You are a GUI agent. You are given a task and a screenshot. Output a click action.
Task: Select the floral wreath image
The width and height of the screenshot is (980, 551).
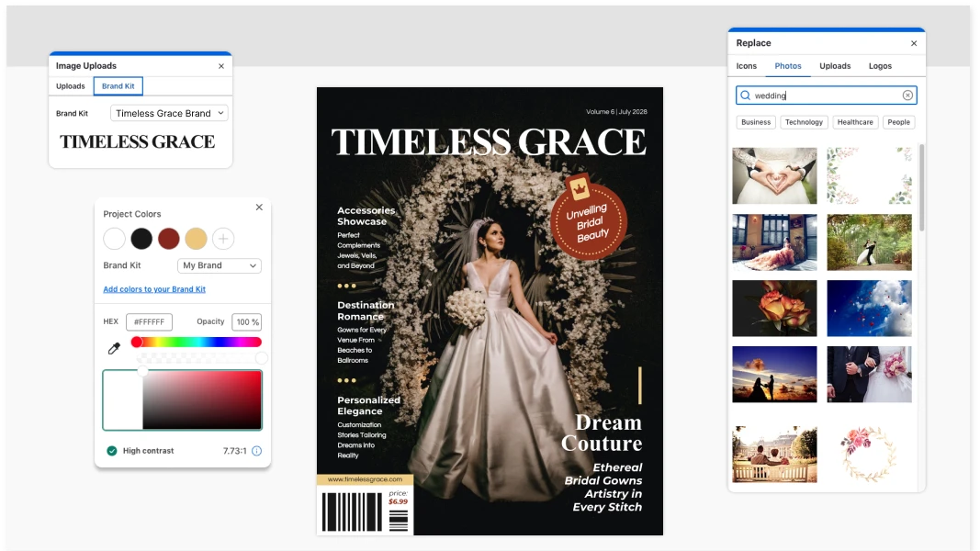tap(870, 455)
